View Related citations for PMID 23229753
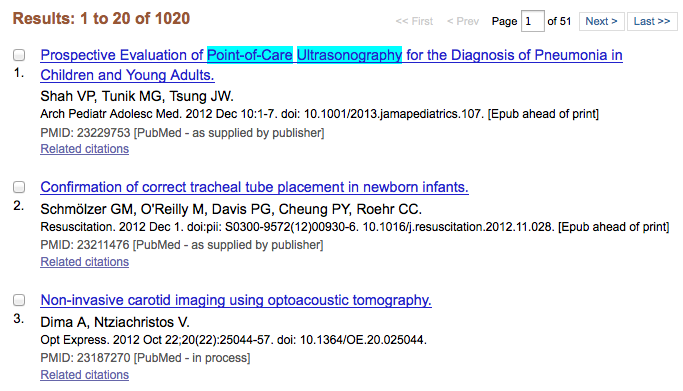The width and height of the screenshot is (683, 391). (85, 149)
